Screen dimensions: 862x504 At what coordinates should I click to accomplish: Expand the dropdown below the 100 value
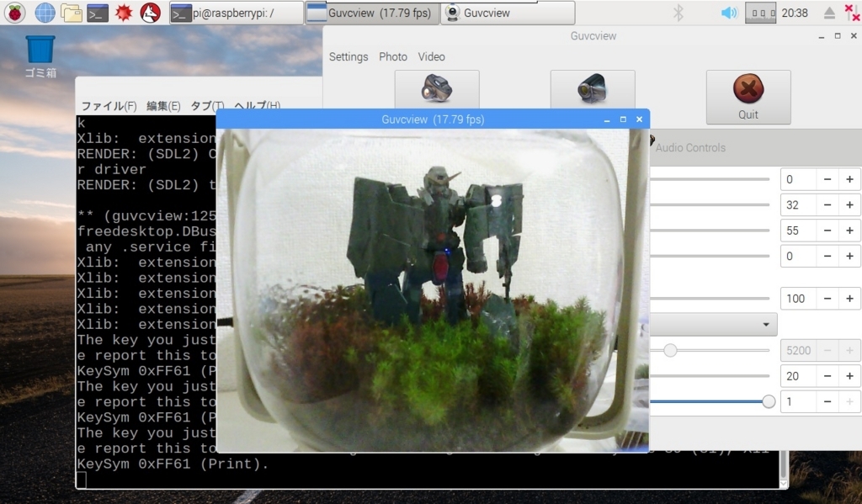click(766, 324)
